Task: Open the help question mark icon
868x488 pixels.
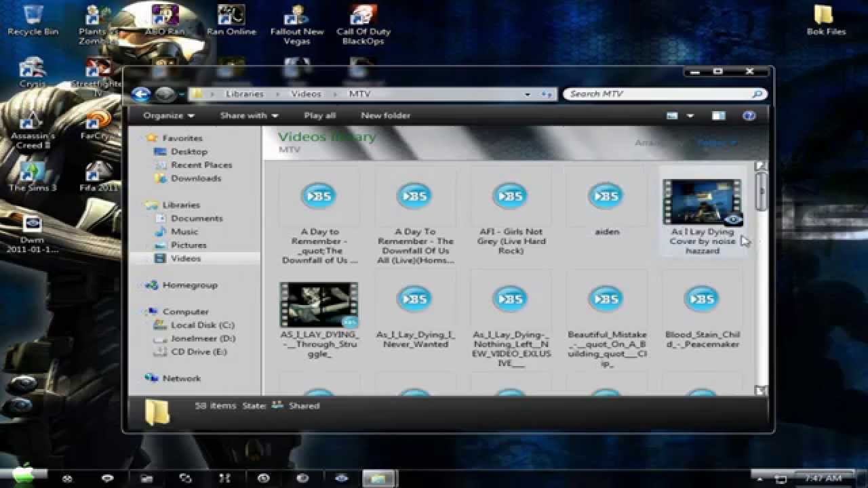Action: pos(749,116)
